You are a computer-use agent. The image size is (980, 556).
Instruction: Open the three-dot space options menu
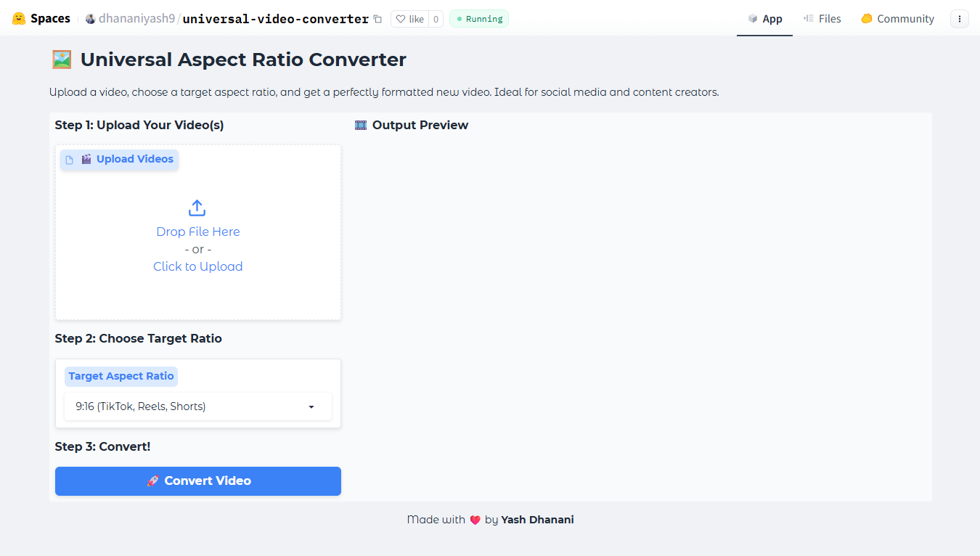(x=960, y=18)
